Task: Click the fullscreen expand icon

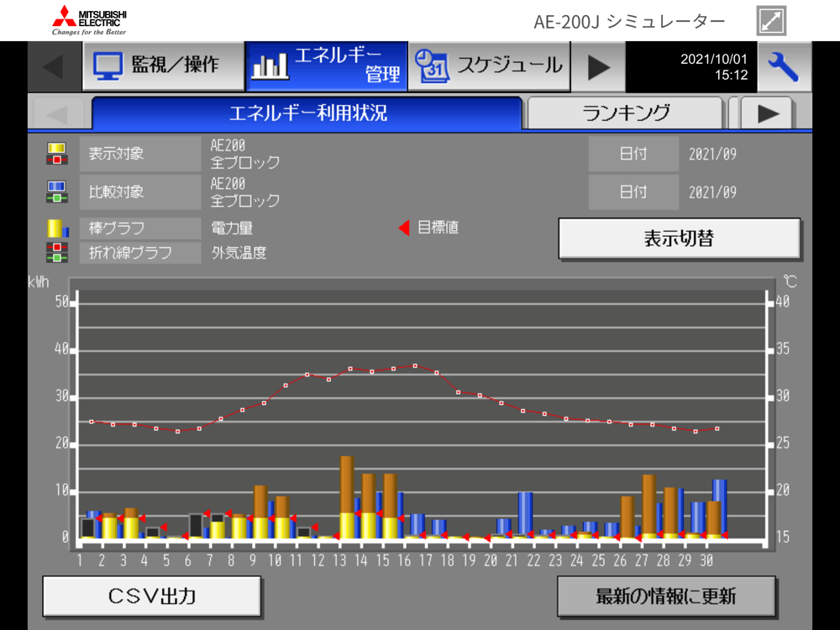Action: click(771, 21)
